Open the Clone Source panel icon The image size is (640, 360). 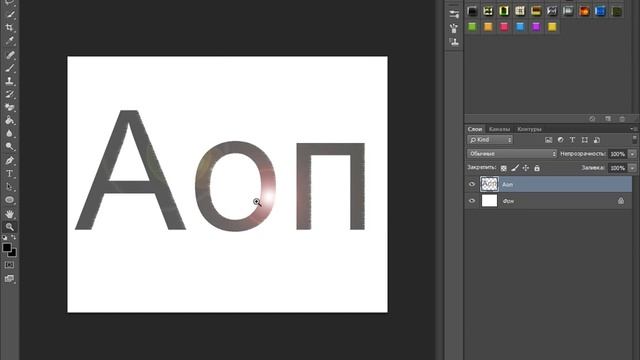tap(454, 42)
